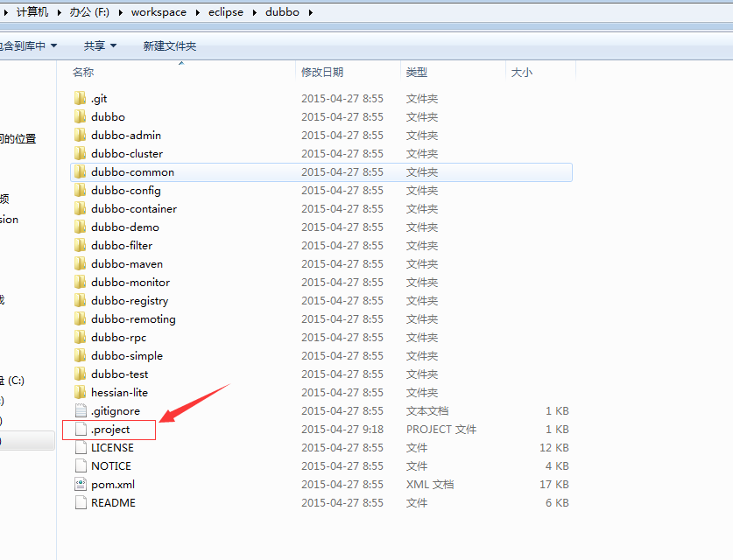Screen dimensions: 733x560
Task: Navigate to eclipse in address breadcrumb
Action: 226,12
